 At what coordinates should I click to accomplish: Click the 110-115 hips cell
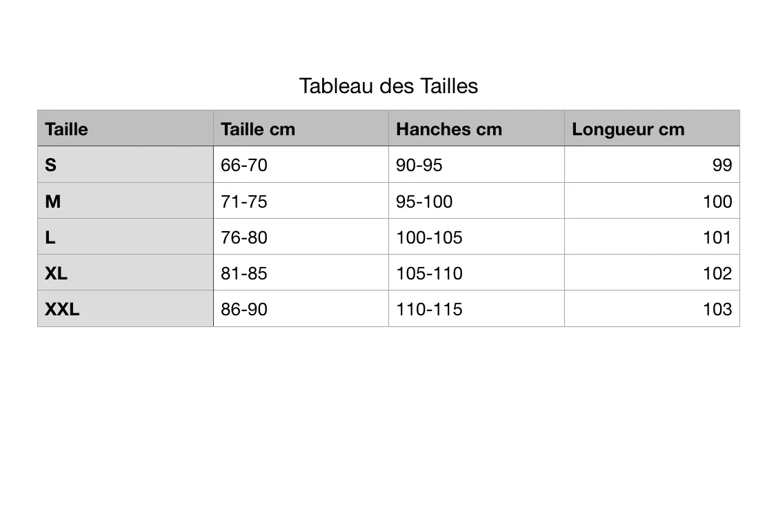coord(429,309)
